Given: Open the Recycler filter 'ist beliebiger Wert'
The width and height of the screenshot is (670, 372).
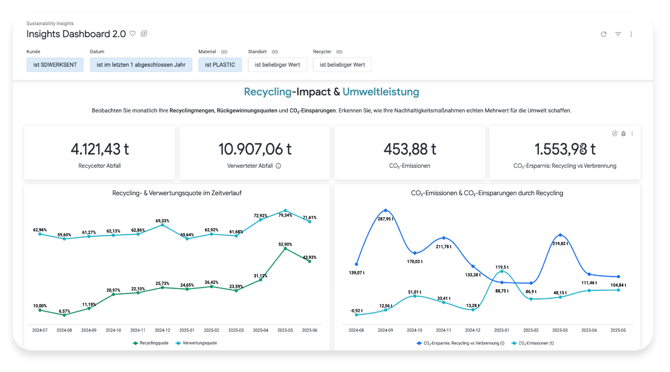Looking at the screenshot, I should click(342, 65).
